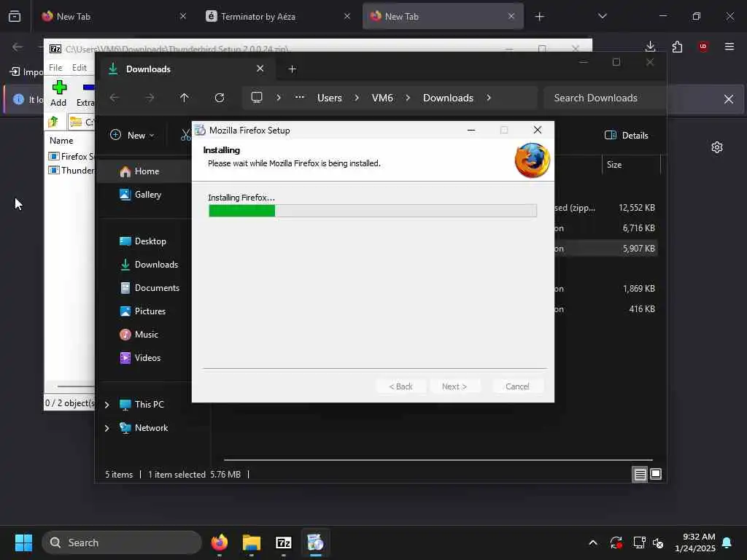Add a new File Explorer tab
The height and width of the screenshot is (560, 747).
(293, 69)
